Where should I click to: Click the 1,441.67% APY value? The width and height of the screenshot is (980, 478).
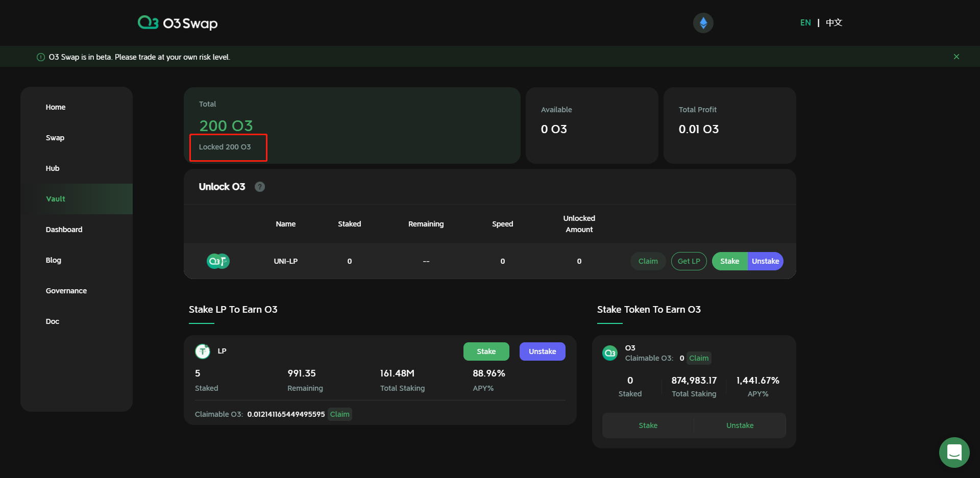(x=758, y=381)
